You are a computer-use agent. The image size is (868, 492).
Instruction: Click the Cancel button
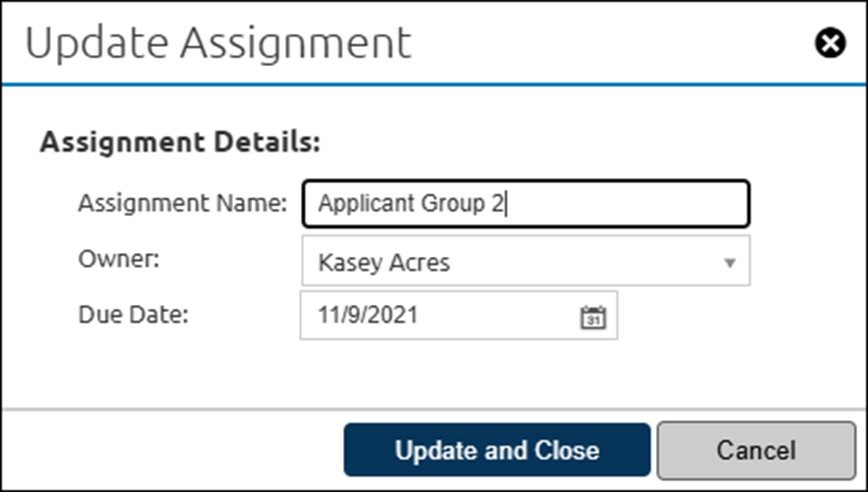click(x=758, y=451)
